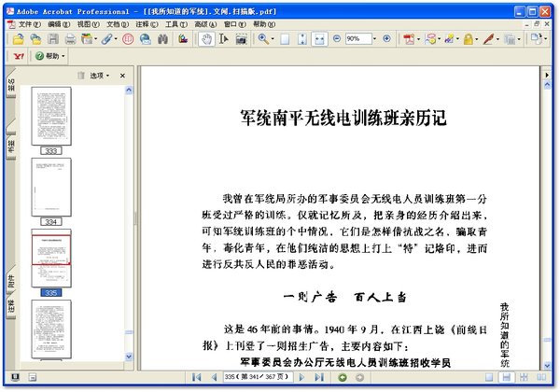The height and width of the screenshot is (392, 560).
Task: Expand the Sign pen dropdown arrow
Action: coord(497,39)
